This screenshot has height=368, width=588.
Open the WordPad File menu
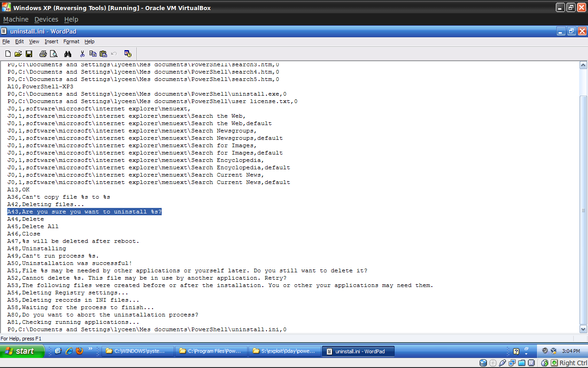(x=6, y=41)
